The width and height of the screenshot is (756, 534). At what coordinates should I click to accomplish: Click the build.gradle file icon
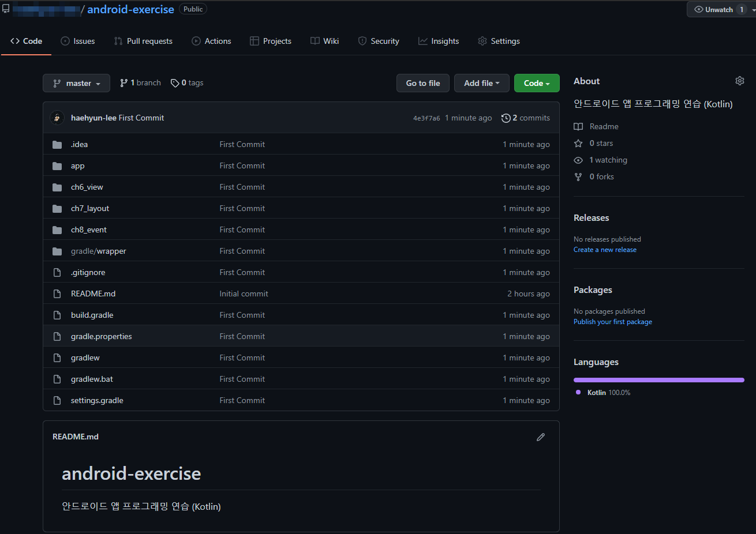(x=57, y=315)
